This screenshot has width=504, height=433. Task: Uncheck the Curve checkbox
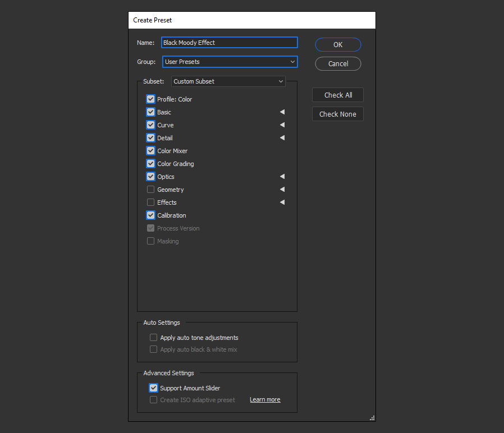point(150,125)
